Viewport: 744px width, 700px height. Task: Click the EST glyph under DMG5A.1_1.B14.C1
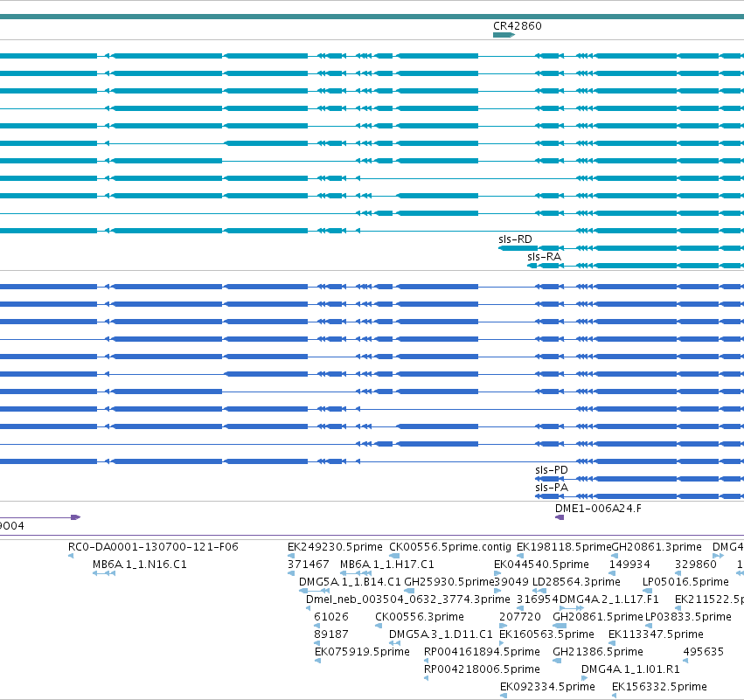pyautogui.click(x=314, y=591)
